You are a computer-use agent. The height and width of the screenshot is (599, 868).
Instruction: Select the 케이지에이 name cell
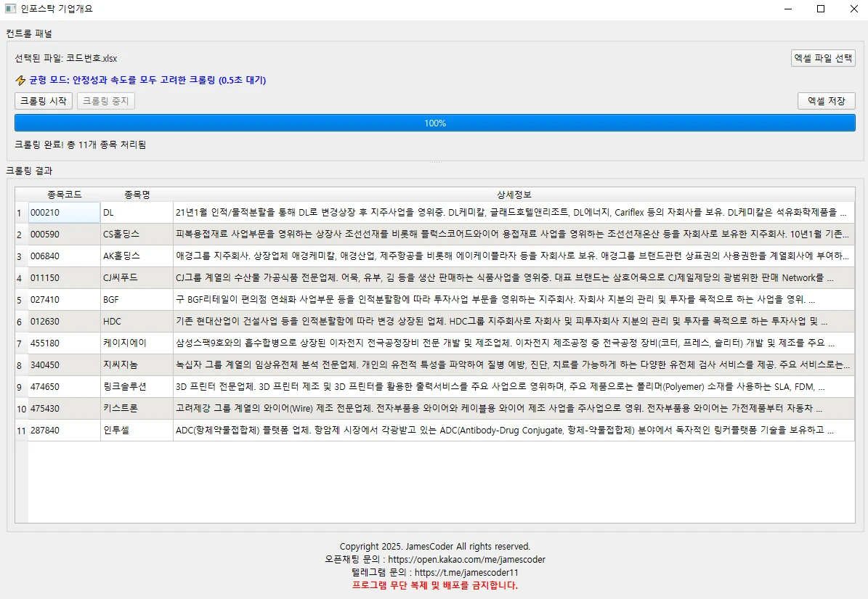pyautogui.click(x=137, y=343)
